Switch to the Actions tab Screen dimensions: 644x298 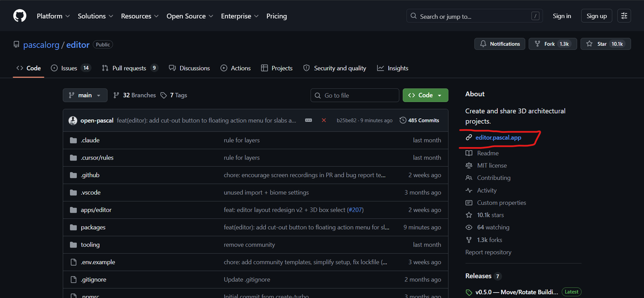[235, 68]
